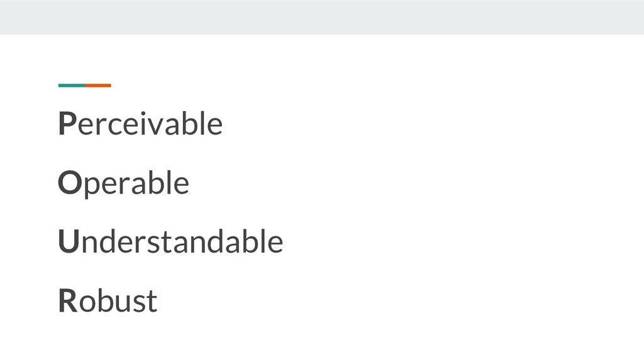Viewport: 644px width, 362px height.
Task: Select the bold letter R in Robust
Action: (67, 300)
